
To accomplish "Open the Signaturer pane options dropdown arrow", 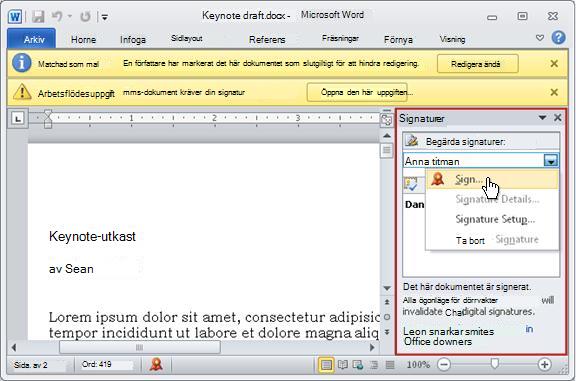I will coord(542,118).
